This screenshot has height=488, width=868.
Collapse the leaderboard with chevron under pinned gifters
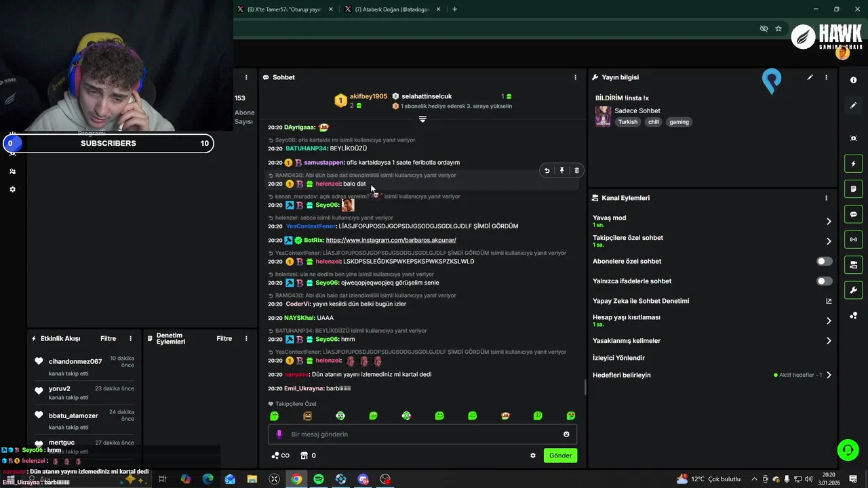pos(422,119)
